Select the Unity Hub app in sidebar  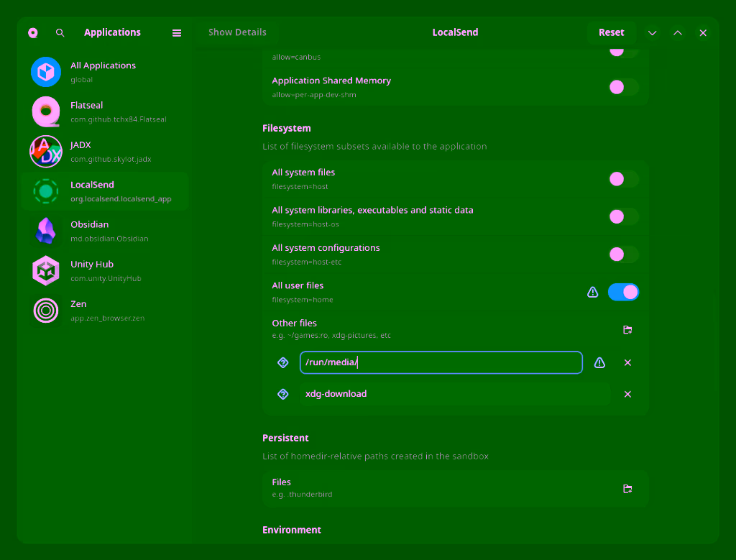pyautogui.click(x=105, y=271)
